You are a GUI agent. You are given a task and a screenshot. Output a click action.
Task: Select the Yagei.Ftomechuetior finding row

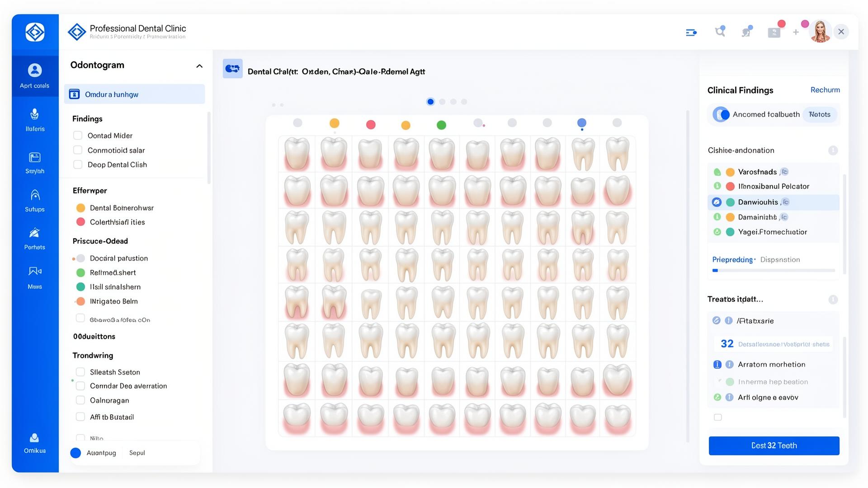click(x=773, y=232)
